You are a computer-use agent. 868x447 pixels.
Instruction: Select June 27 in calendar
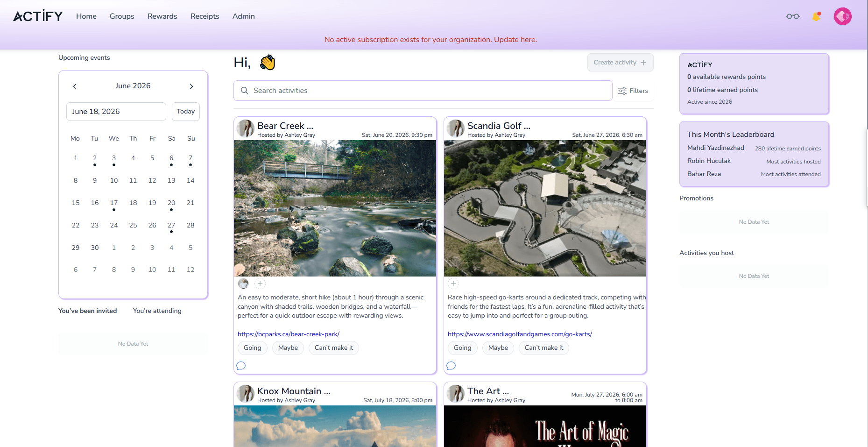[x=171, y=226]
